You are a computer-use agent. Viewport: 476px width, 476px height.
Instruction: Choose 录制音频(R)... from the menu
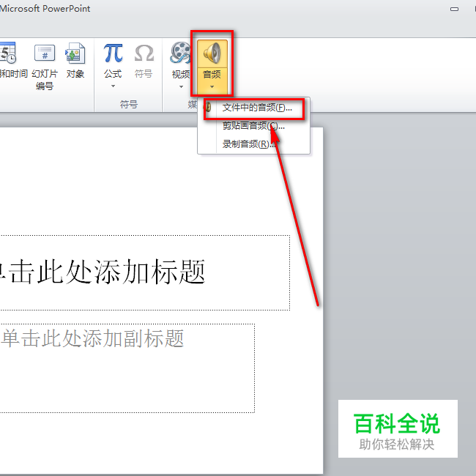[x=254, y=144]
